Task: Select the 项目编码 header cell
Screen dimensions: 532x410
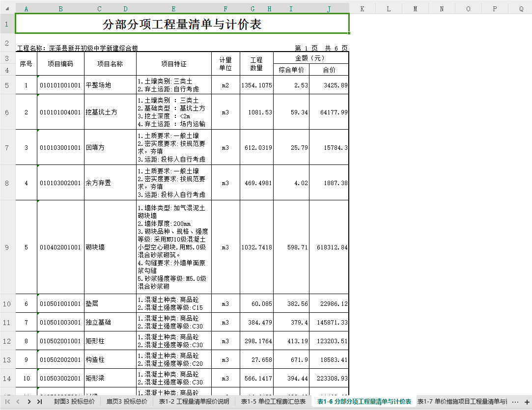Action: tap(60, 64)
